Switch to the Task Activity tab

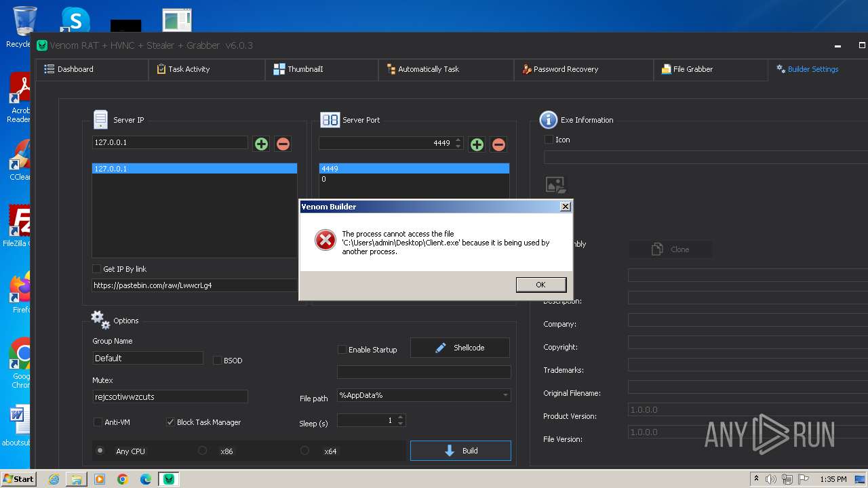(206, 69)
